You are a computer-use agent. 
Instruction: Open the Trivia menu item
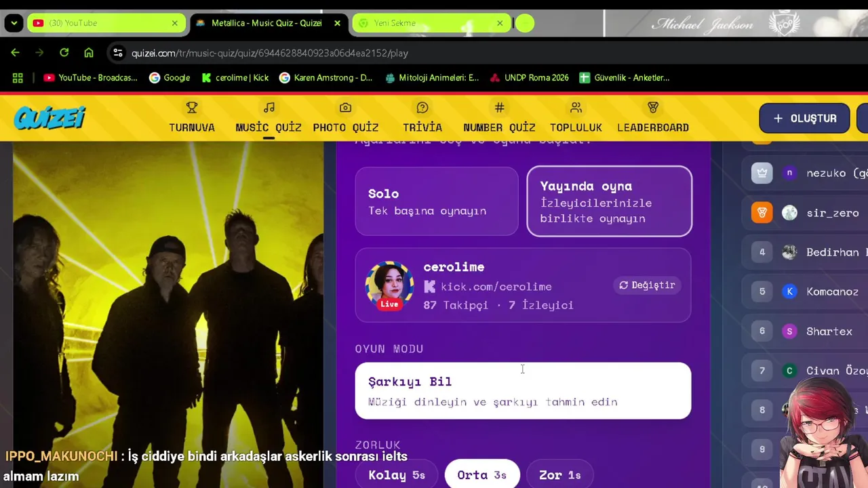point(422,117)
